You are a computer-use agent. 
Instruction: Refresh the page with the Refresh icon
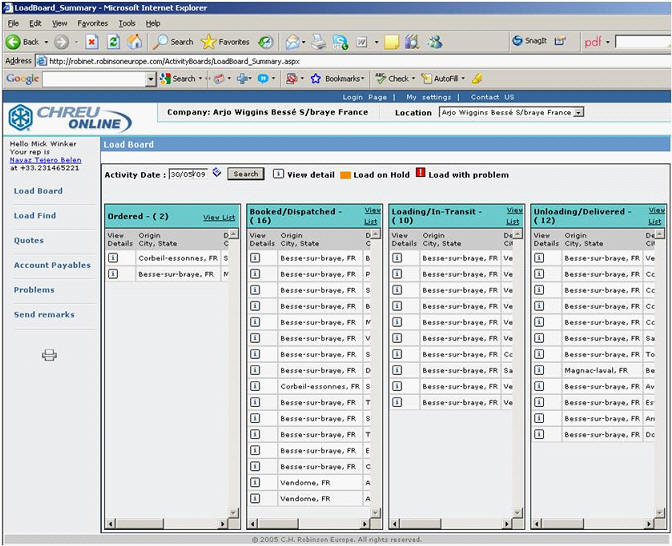[113, 42]
